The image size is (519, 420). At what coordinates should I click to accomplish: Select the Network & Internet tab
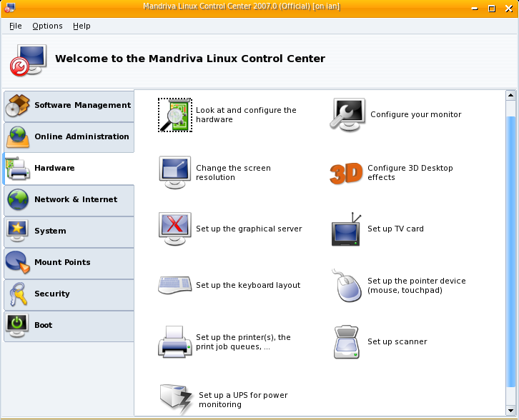coord(68,200)
